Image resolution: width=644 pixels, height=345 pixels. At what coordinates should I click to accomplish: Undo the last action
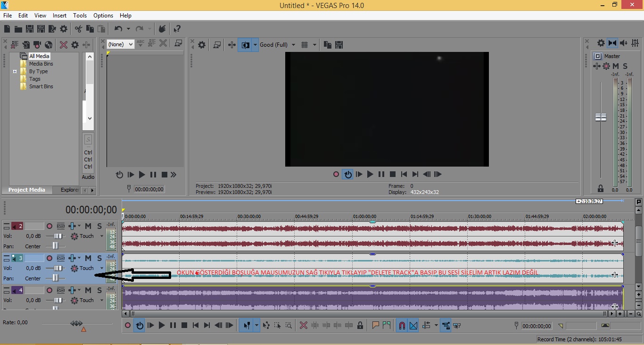click(x=118, y=29)
